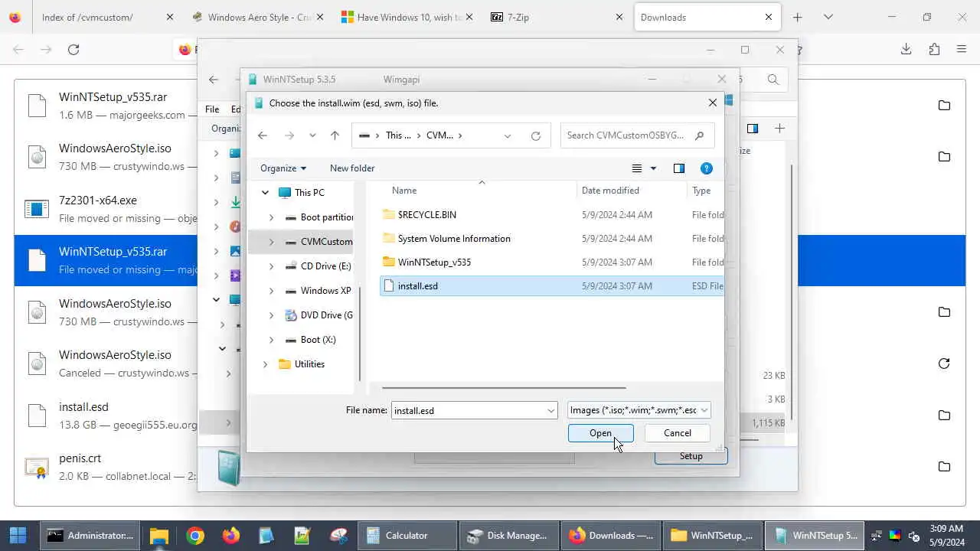Click the File name input field
Viewport: 980px width, 551px height.
click(x=467, y=410)
